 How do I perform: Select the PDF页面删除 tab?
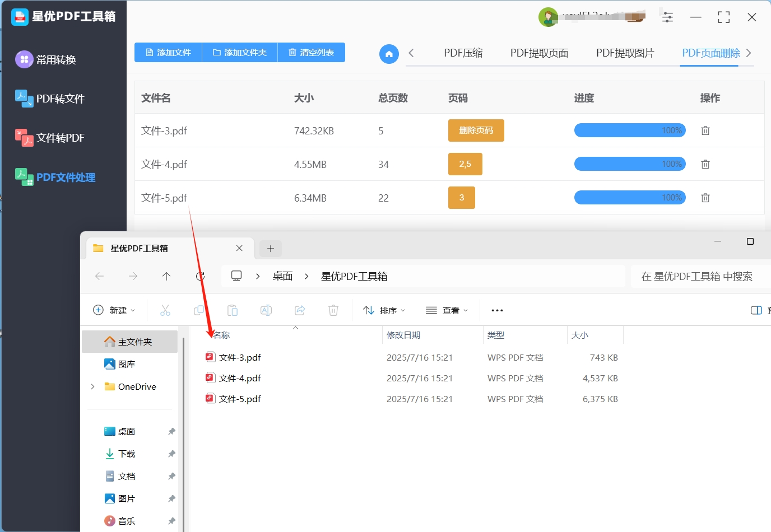pyautogui.click(x=711, y=53)
